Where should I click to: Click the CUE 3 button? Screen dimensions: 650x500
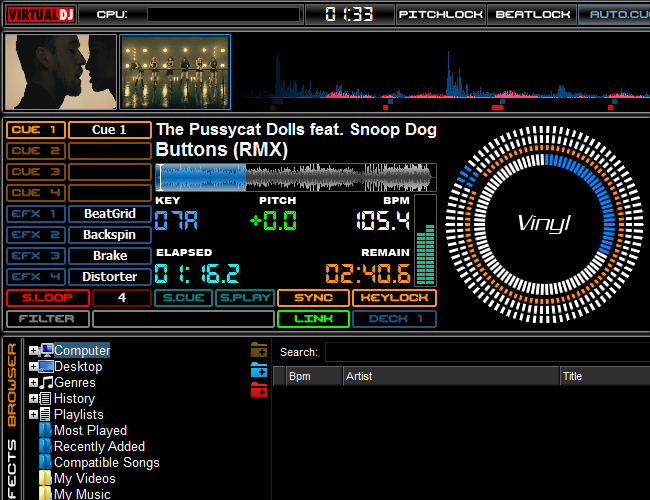pos(36,172)
